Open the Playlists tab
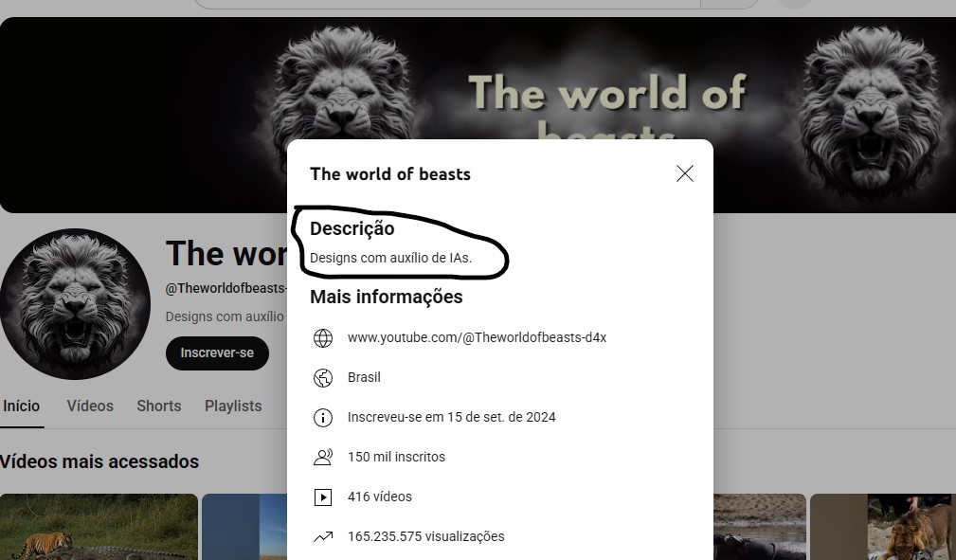Image resolution: width=956 pixels, height=560 pixels. [x=233, y=406]
